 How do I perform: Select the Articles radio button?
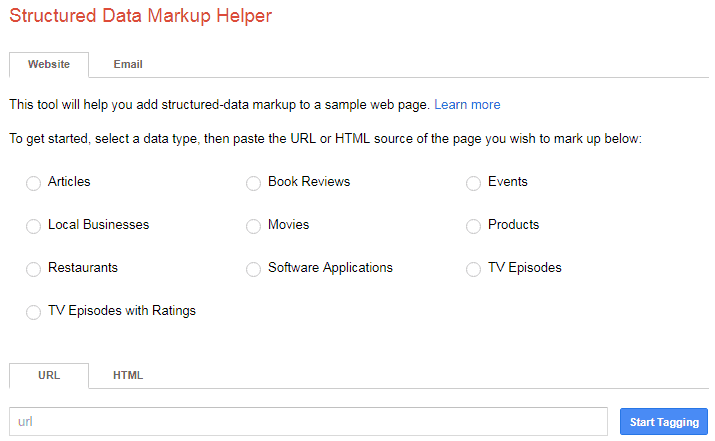click(33, 183)
